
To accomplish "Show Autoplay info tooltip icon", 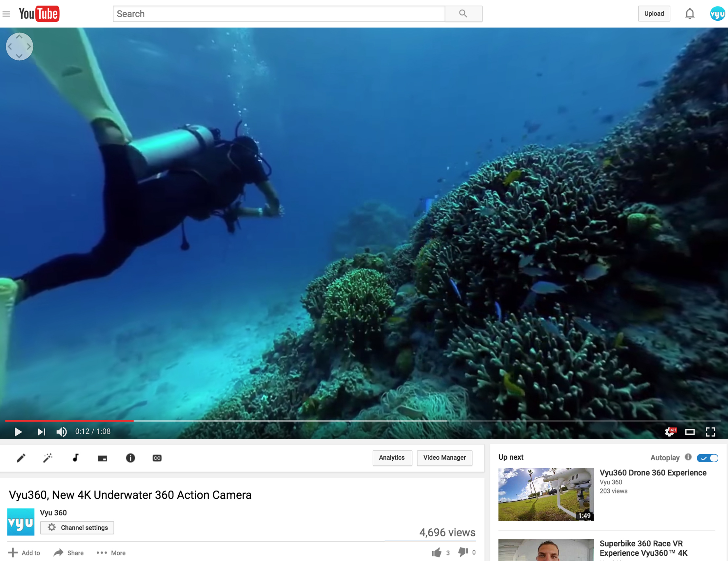I will [688, 457].
